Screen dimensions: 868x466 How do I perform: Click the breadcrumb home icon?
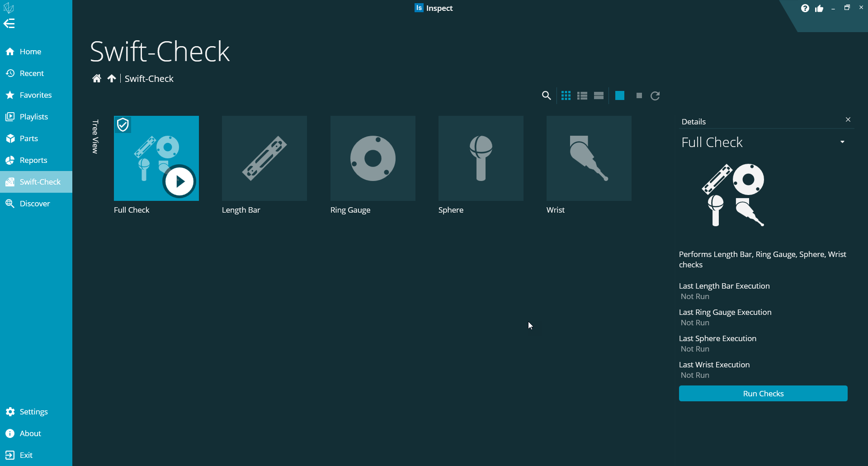pyautogui.click(x=96, y=79)
